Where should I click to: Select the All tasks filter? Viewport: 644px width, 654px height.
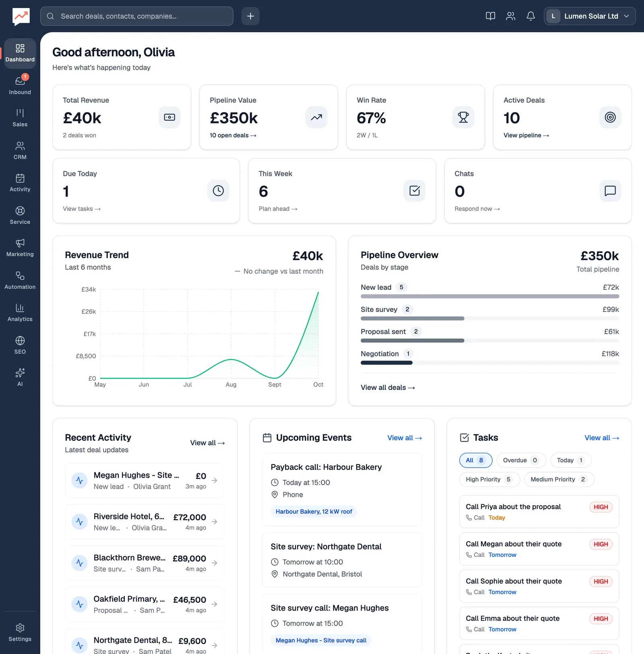click(x=476, y=460)
